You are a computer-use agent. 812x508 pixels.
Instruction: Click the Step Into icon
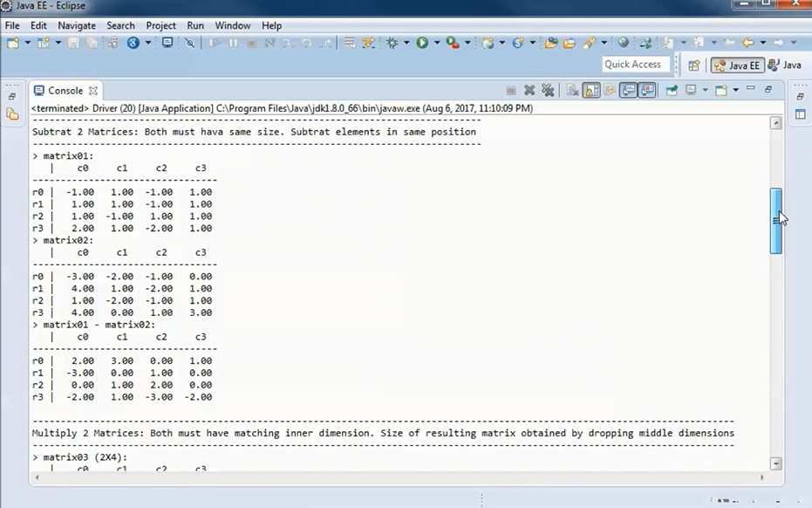pos(288,43)
